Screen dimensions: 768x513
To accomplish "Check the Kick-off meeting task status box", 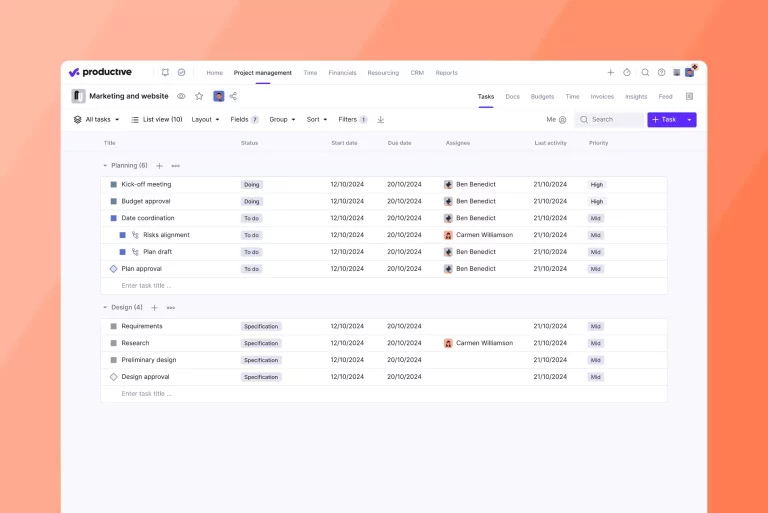I will [x=113, y=185].
